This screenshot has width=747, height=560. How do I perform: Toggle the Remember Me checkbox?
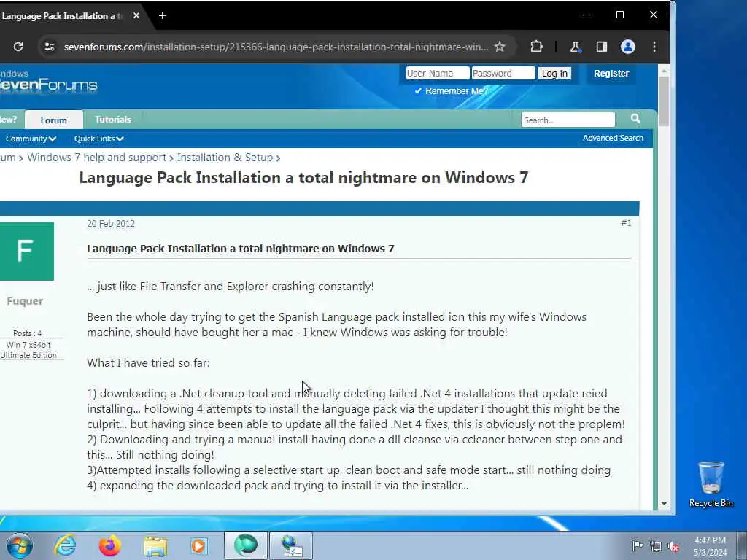tap(418, 91)
